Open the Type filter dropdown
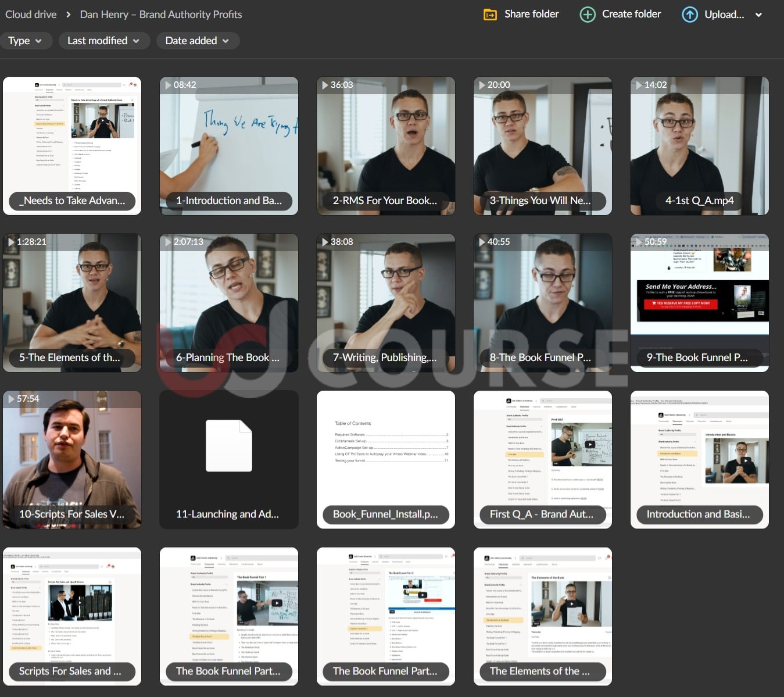This screenshot has width=784, height=697. 25,41
